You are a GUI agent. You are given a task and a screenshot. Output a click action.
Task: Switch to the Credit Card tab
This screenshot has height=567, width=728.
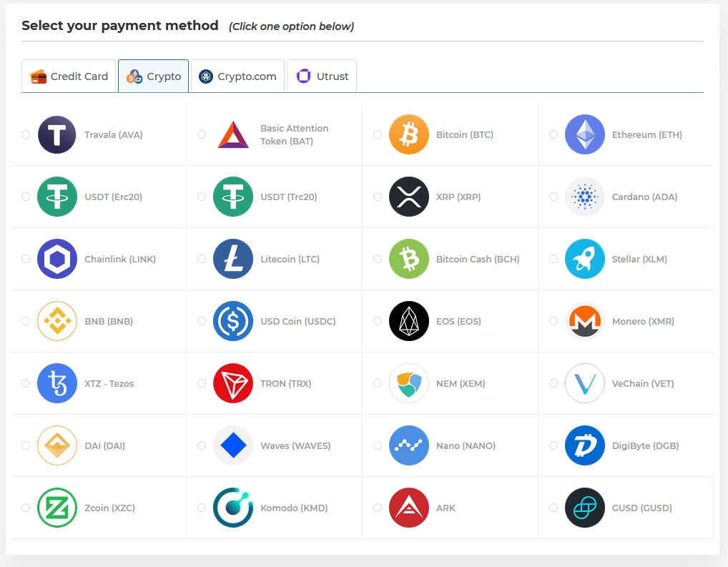pyautogui.click(x=69, y=77)
